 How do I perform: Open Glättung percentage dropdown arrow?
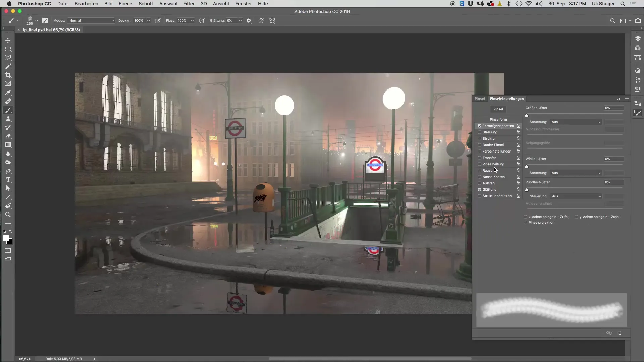(x=240, y=21)
